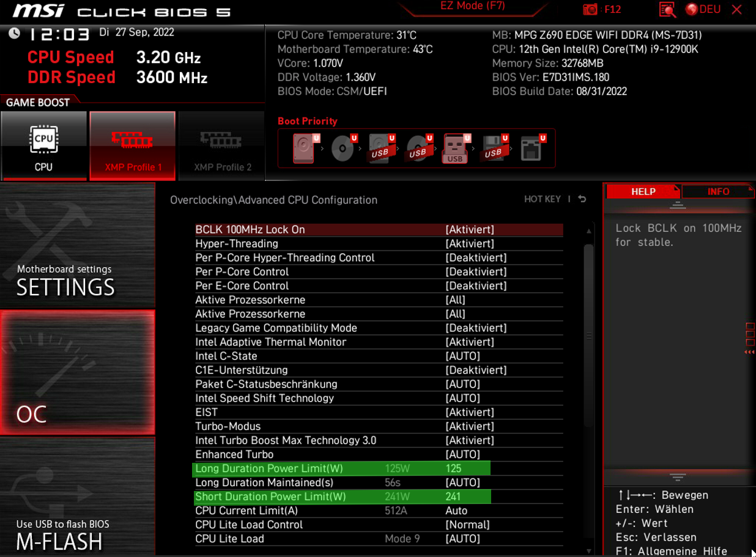Viewport: 756px width, 557px height.
Task: Click handle icon above the key legend
Action: [677, 477]
